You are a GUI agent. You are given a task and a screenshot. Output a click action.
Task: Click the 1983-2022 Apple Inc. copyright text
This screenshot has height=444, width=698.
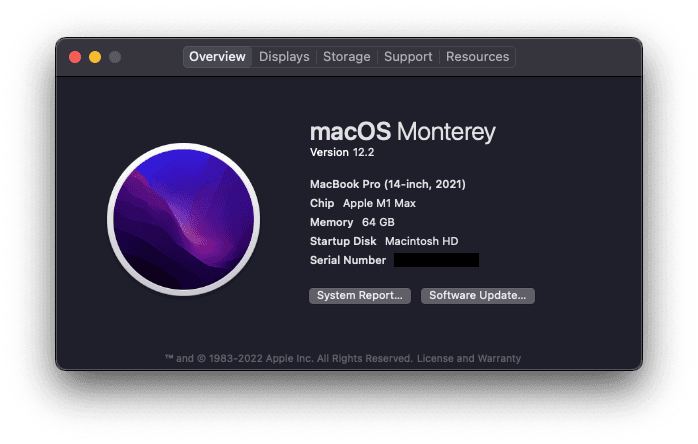point(288,358)
